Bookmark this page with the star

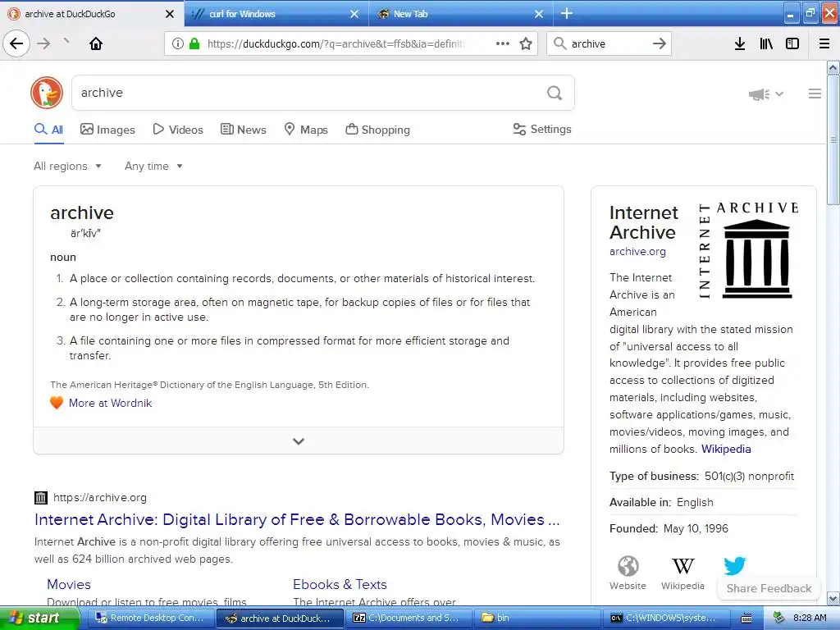(526, 44)
